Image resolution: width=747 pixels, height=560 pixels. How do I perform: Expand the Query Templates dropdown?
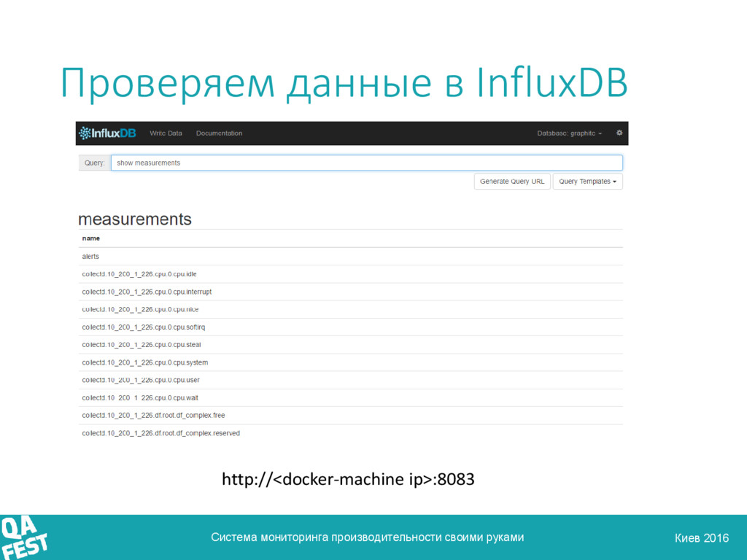pyautogui.click(x=587, y=182)
